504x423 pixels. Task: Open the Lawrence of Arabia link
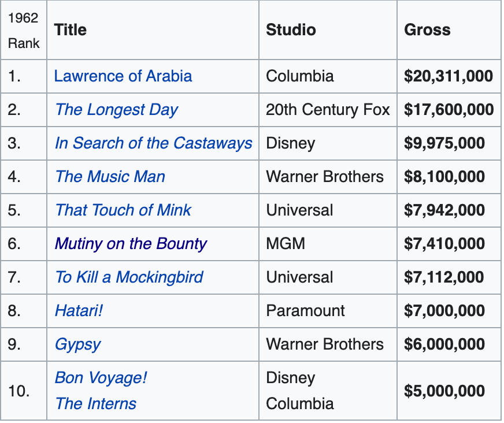click(x=123, y=76)
